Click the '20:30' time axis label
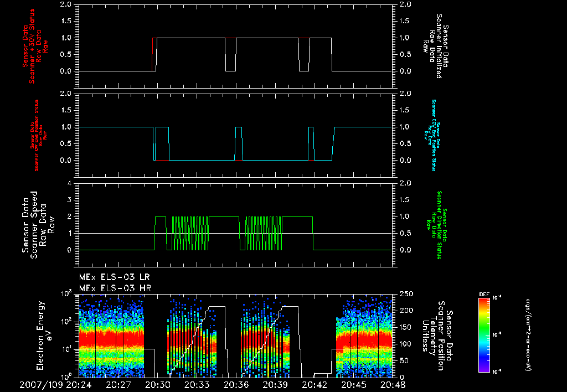This screenshot has width=567, height=392. click(x=157, y=385)
